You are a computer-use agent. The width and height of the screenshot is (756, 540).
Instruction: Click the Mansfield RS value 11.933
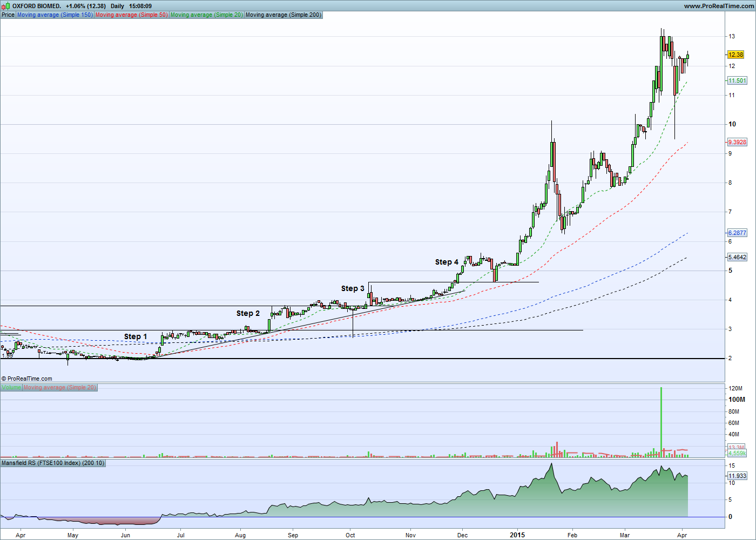(x=737, y=476)
